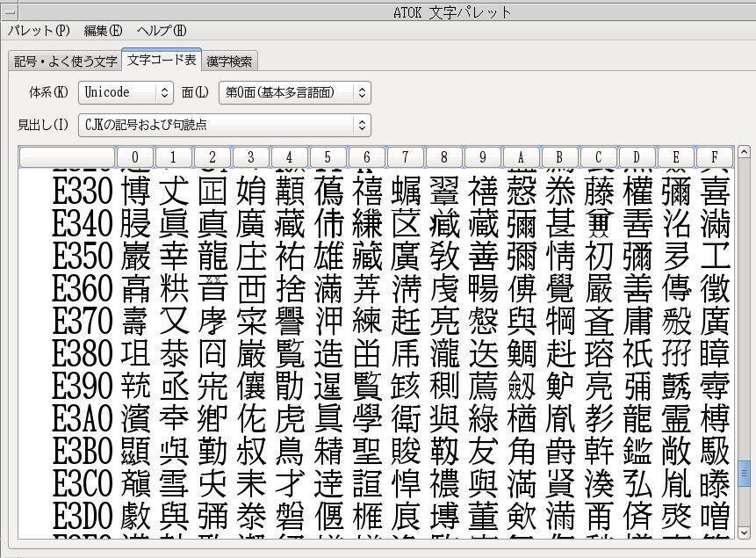The width and height of the screenshot is (756, 558).
Task: Switch to the 記号・よく使う文字 tab
Action: (66, 62)
